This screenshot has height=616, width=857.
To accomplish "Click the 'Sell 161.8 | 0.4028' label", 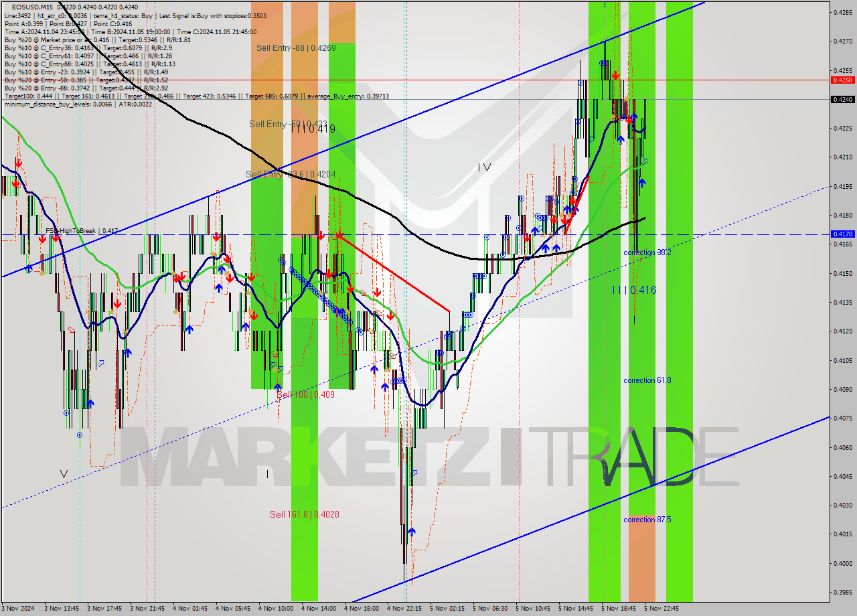I will click(304, 514).
